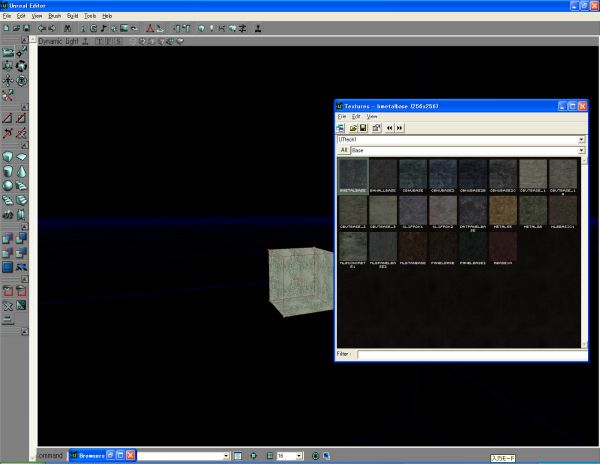Toggle the vertex snap icon in bottom bar

click(x=253, y=456)
